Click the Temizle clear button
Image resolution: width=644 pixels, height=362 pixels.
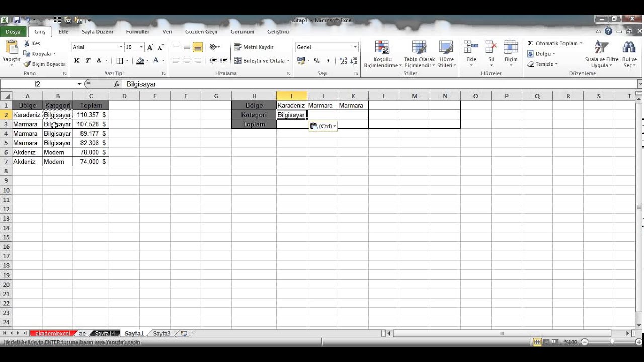(542, 64)
